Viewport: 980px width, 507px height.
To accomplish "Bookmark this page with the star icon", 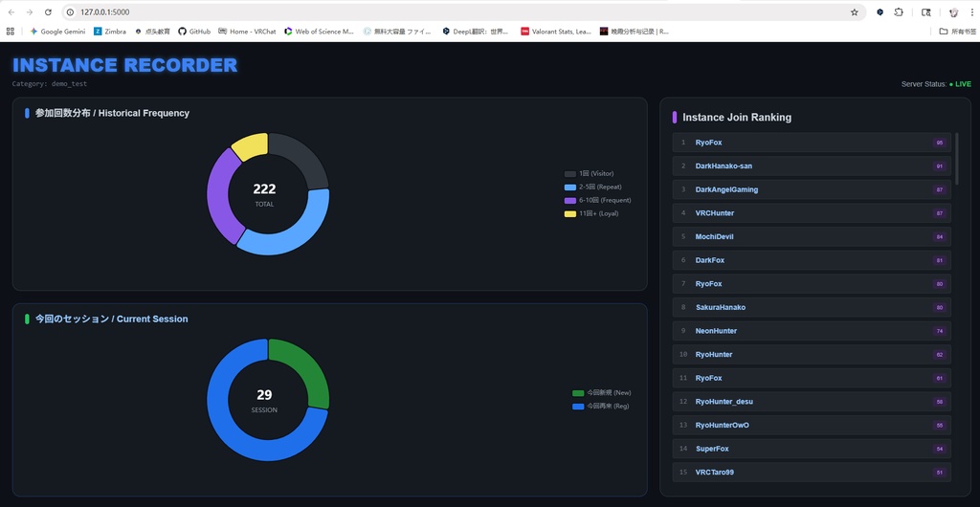I will click(x=854, y=11).
